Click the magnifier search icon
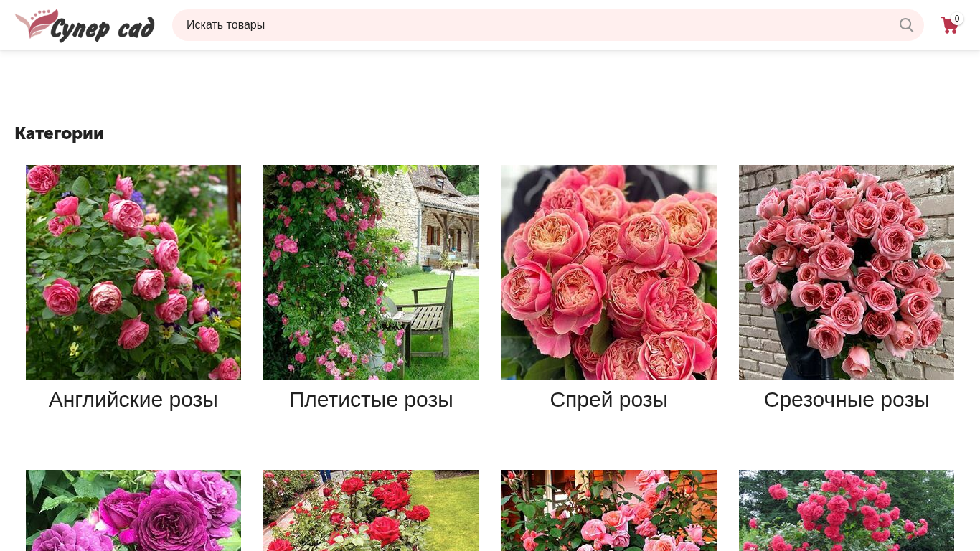 click(906, 25)
